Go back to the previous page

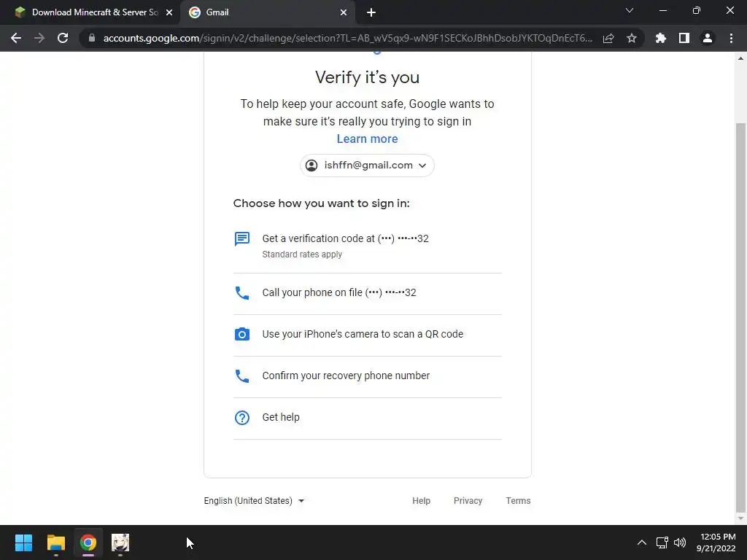point(16,38)
